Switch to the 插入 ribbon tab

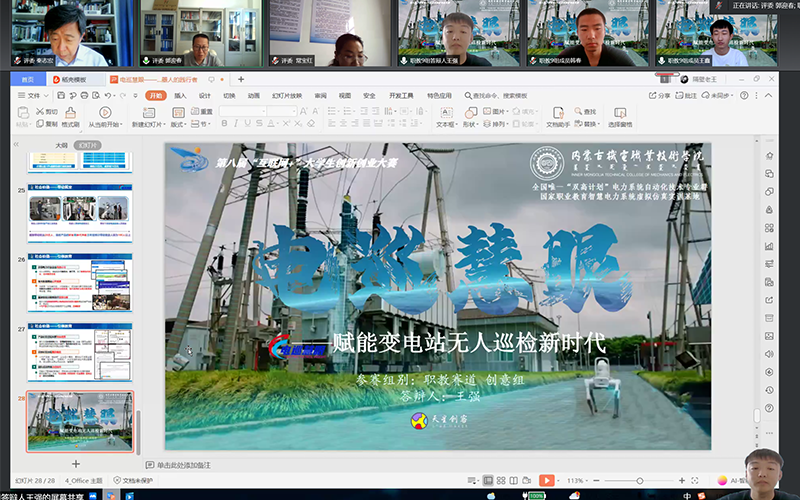(180, 96)
